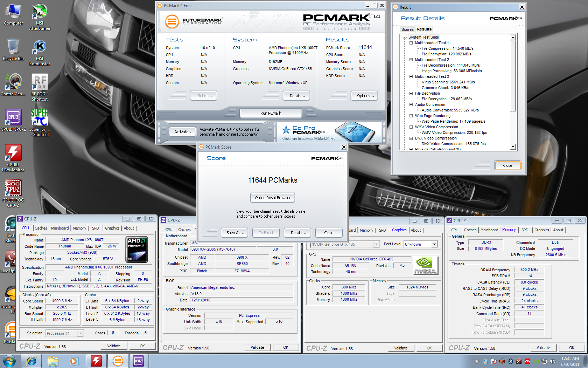Select the CPUID ROG CPU-Z desktop icon

[x=13, y=193]
